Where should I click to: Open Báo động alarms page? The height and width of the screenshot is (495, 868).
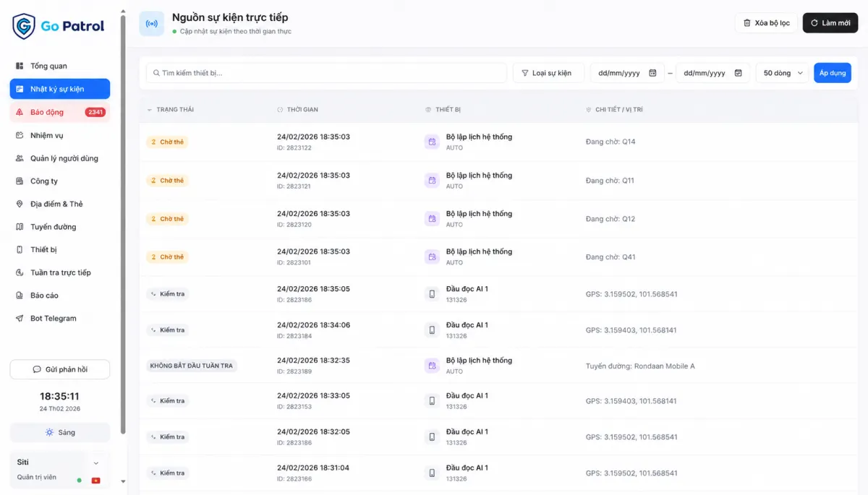pos(60,112)
